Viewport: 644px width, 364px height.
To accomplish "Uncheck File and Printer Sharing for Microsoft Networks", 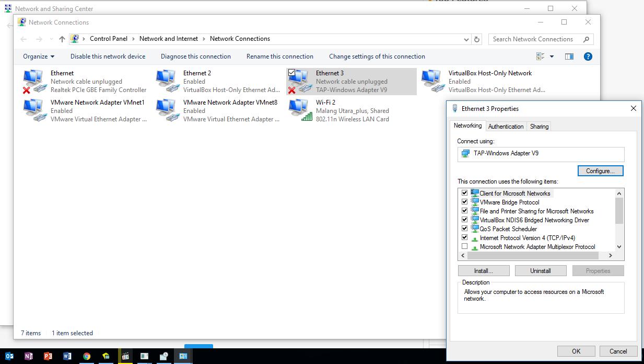I will pyautogui.click(x=465, y=211).
